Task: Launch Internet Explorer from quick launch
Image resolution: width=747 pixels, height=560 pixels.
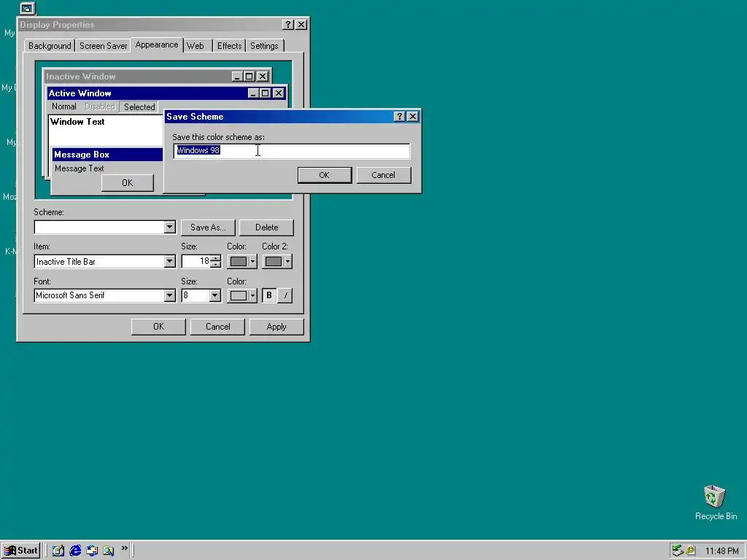Action: pyautogui.click(x=75, y=551)
